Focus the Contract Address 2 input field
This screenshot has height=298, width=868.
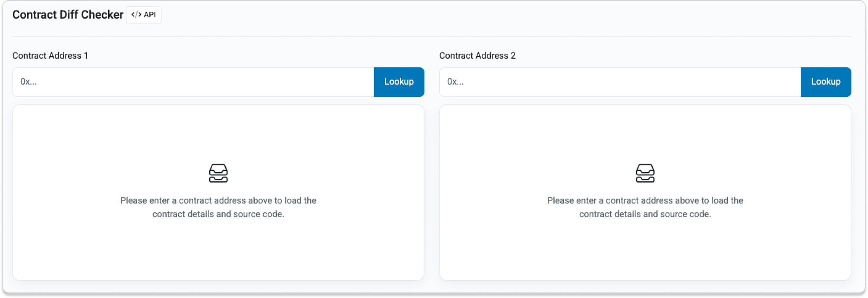(x=620, y=82)
